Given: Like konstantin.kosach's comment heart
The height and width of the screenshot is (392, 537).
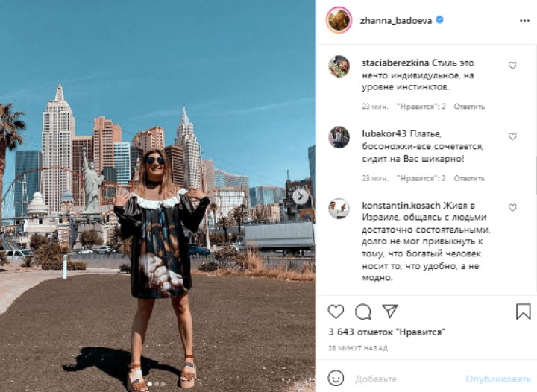Looking at the screenshot, I should (x=512, y=208).
